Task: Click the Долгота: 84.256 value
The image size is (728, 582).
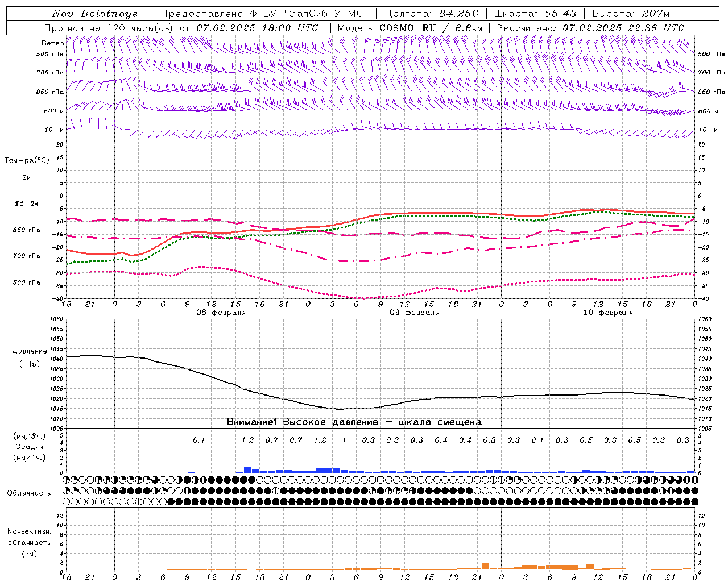Action: click(x=432, y=14)
